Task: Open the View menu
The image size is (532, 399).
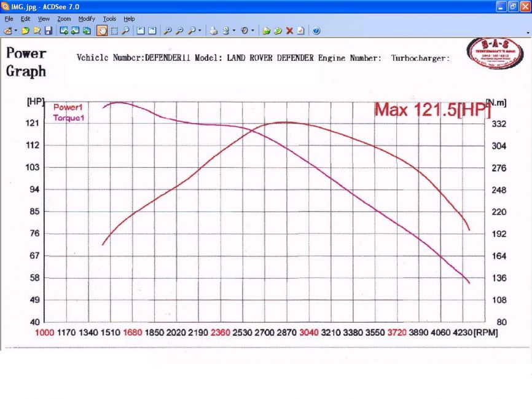Action: 44,19
